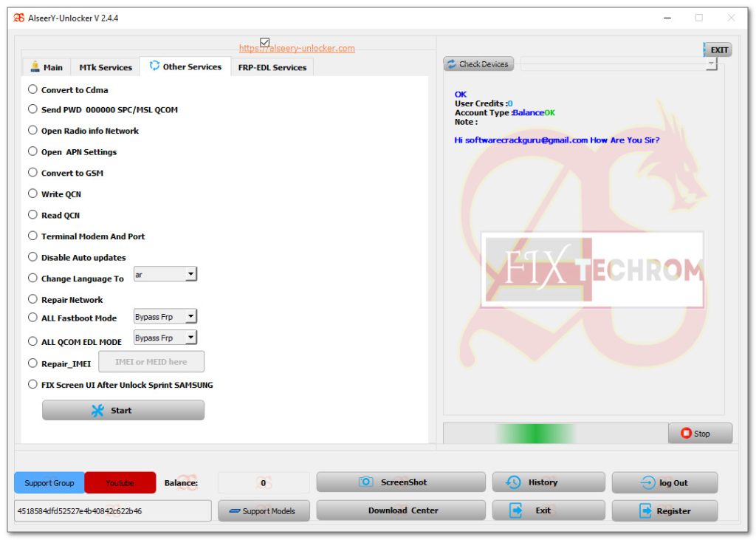Viewport: 756px width, 540px height.
Task: Choose Repair_IMEI option
Action: [32, 363]
